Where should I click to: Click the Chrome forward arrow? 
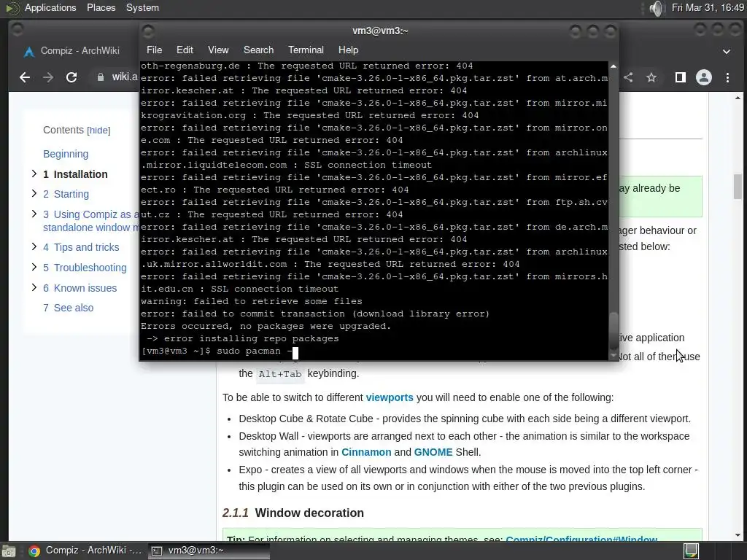tap(48, 77)
